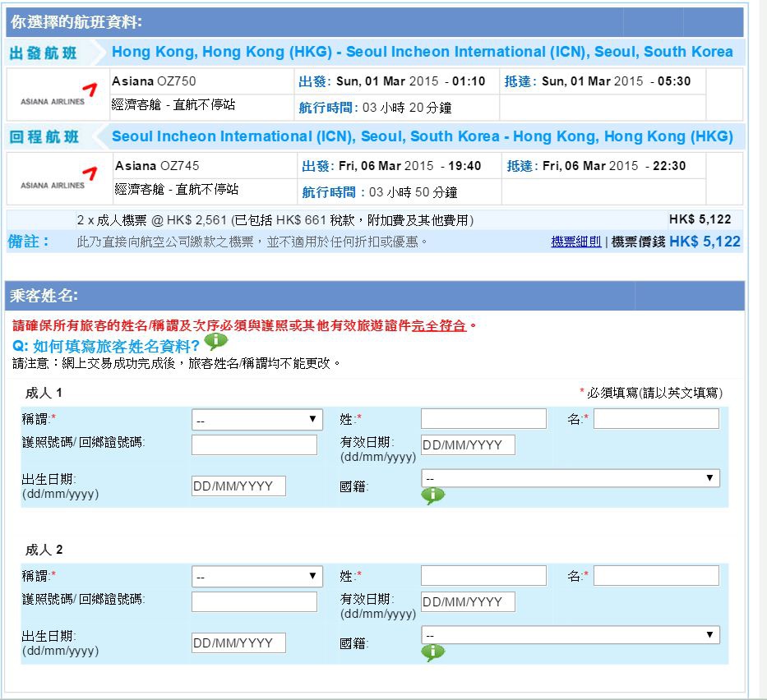Screen dimensions: 767x700
Task: Click the underlined 完全符合 link in red notice
Action: tap(439, 326)
